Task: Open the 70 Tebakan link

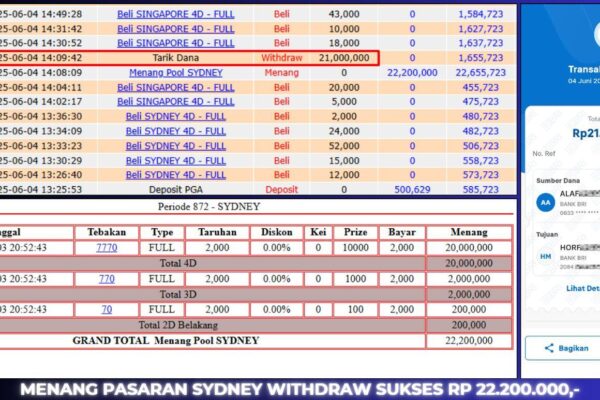Action: 107,309
